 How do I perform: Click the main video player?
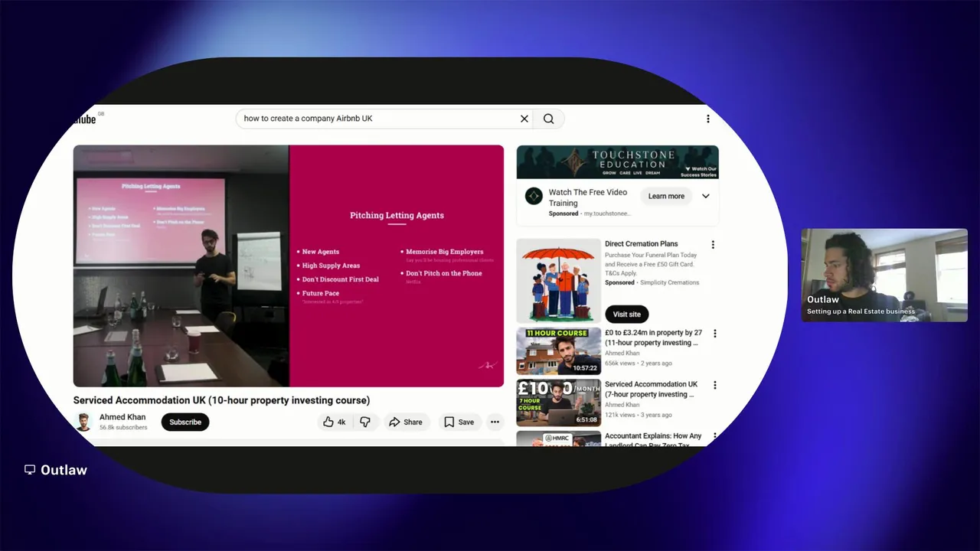point(289,266)
